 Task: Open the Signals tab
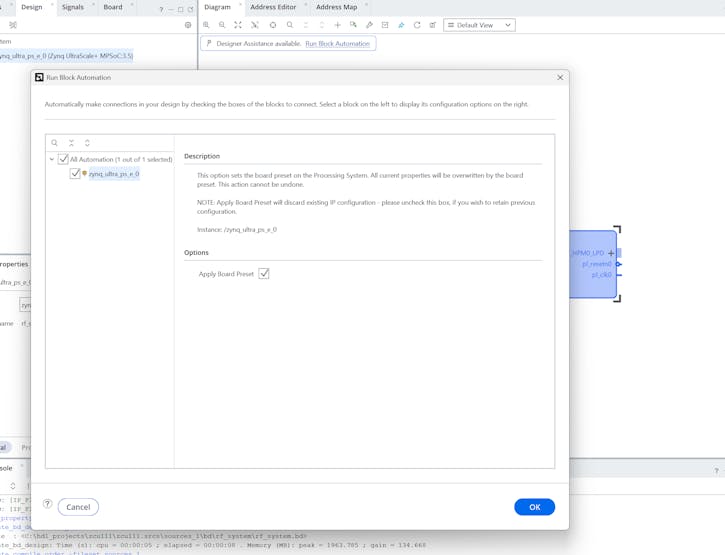(x=73, y=7)
